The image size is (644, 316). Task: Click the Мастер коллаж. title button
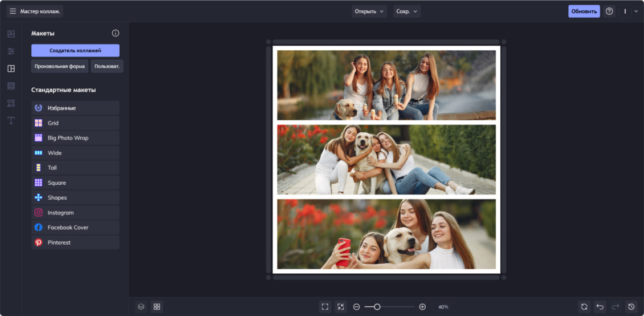tap(40, 11)
